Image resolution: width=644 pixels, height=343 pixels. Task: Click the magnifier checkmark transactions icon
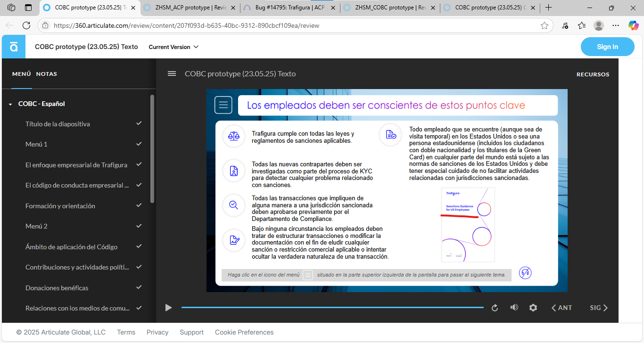pos(233,205)
